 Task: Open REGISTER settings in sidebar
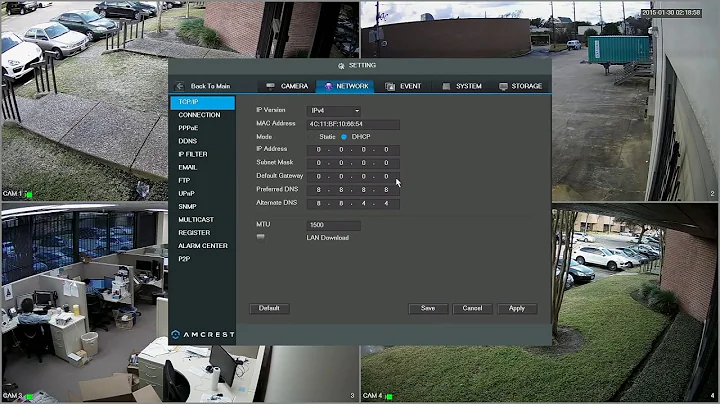click(x=194, y=233)
